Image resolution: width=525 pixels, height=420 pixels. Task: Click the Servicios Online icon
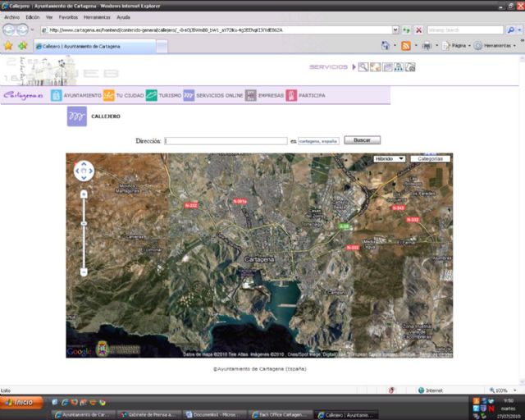[189, 95]
